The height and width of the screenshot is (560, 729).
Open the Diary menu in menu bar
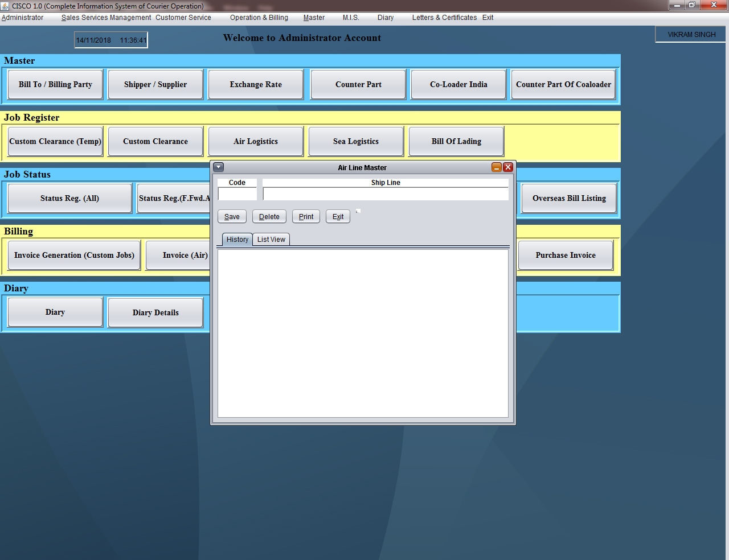[x=386, y=18]
